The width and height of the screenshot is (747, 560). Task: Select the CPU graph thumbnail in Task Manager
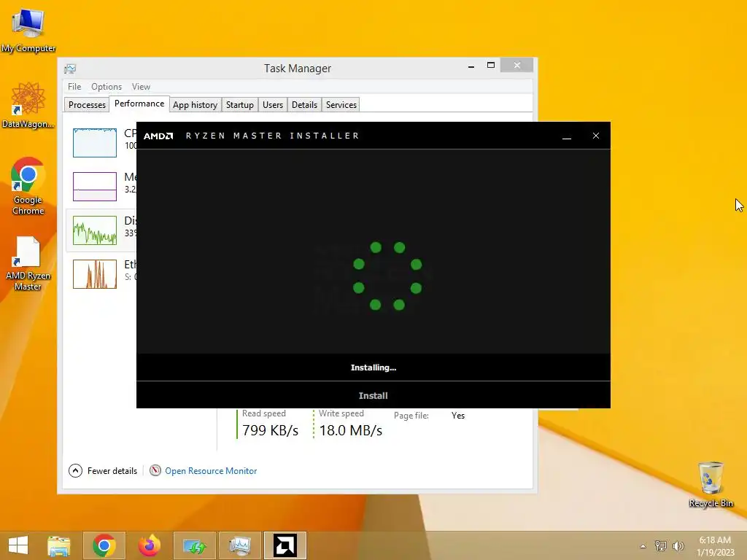[95, 142]
